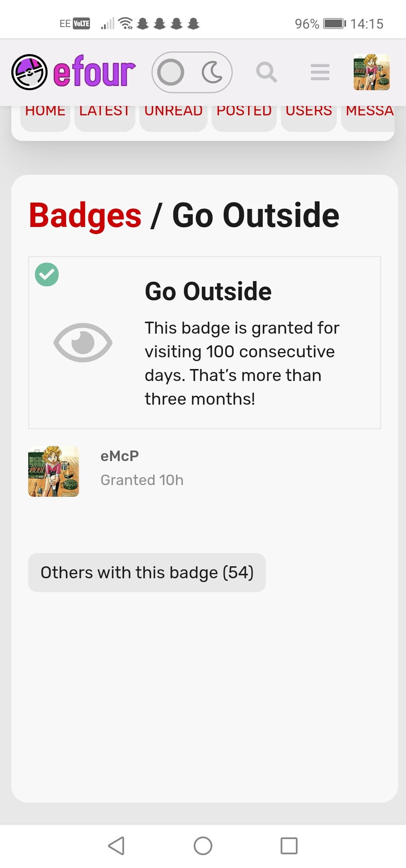Image resolution: width=406 pixels, height=868 pixels.
Task: Tap the recent apps square icon
Action: [289, 846]
